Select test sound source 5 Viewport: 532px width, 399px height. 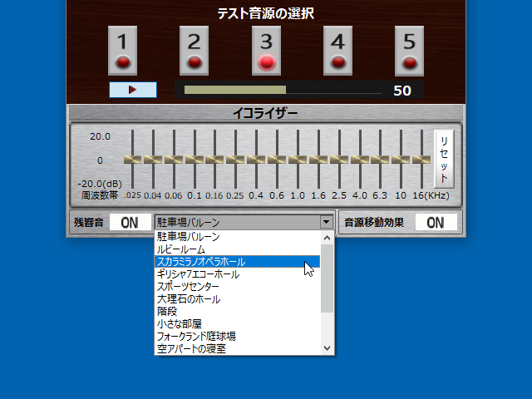(x=409, y=50)
